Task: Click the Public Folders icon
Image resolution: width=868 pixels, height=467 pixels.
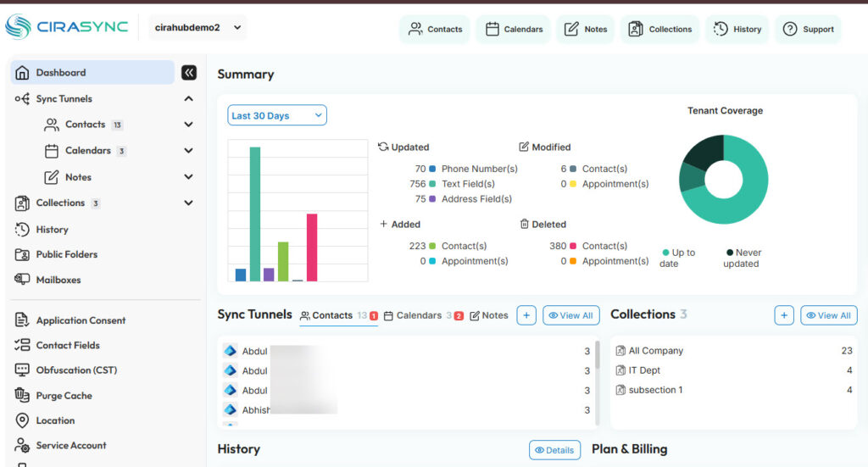Action: pos(22,254)
